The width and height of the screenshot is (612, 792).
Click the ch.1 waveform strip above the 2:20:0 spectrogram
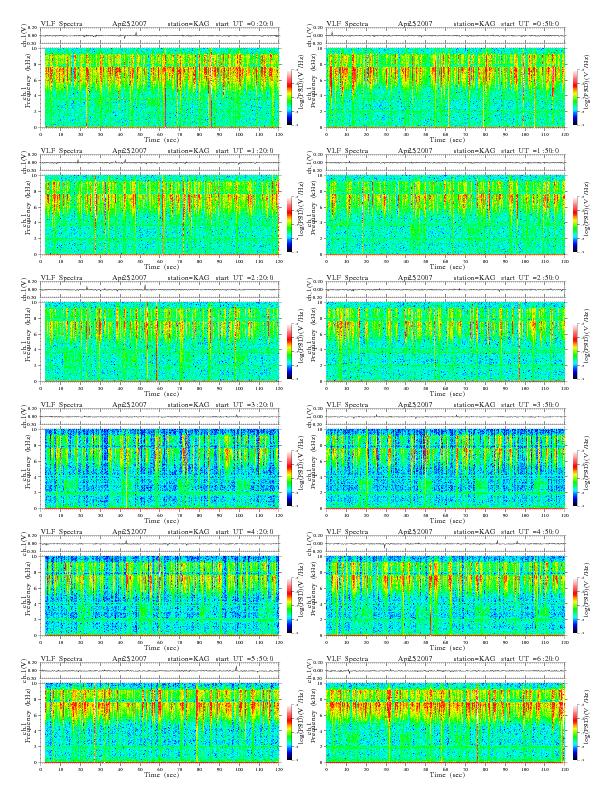(160, 290)
